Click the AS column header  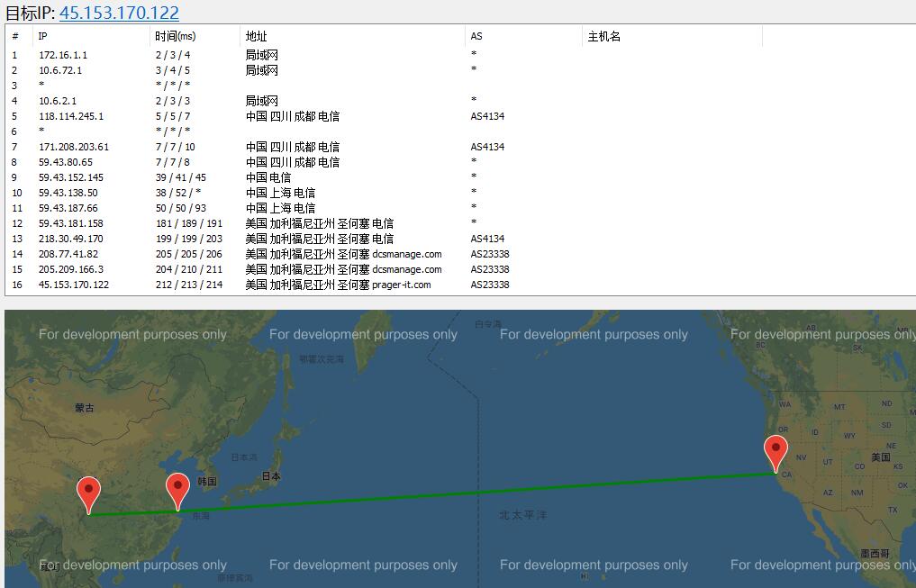(523, 36)
